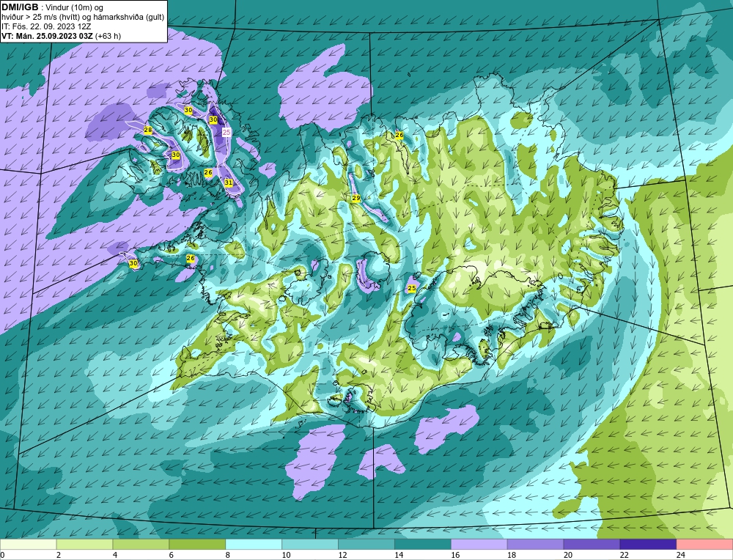
Task: Select the 10–12 m/s light teal legend swatch
Action: click(310, 545)
